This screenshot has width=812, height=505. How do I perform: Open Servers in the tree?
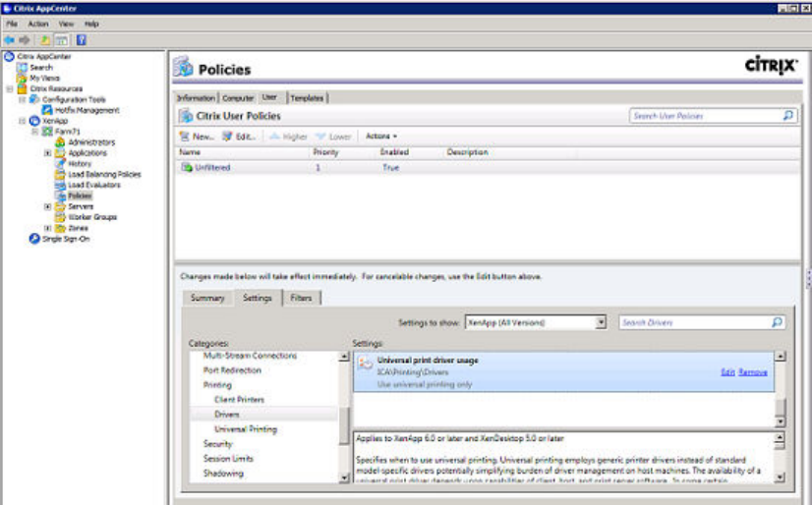pyautogui.click(x=81, y=206)
